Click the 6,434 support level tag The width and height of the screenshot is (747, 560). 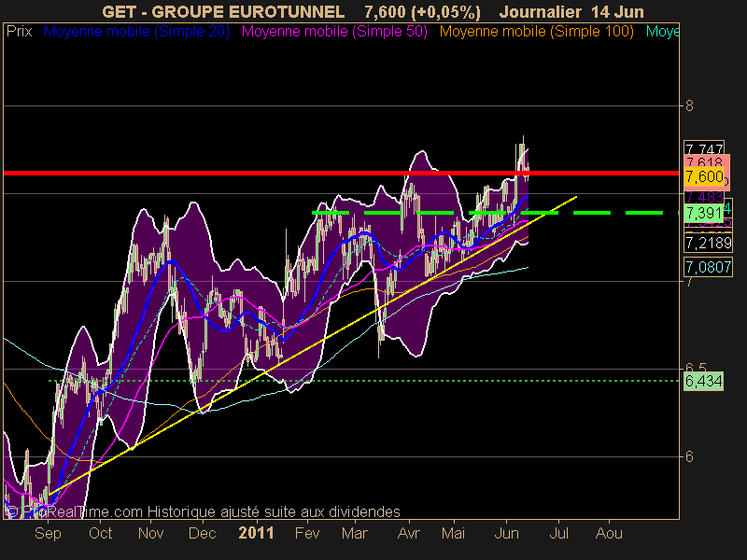click(x=703, y=381)
